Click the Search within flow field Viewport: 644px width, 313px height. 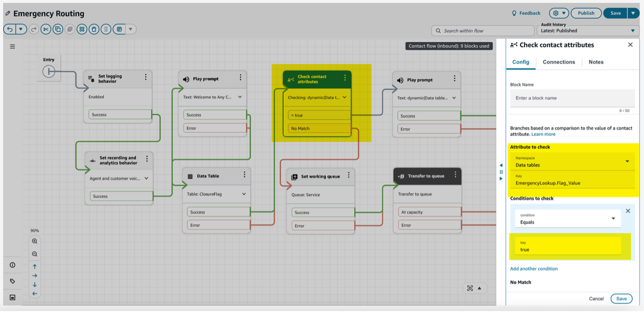pyautogui.click(x=482, y=31)
